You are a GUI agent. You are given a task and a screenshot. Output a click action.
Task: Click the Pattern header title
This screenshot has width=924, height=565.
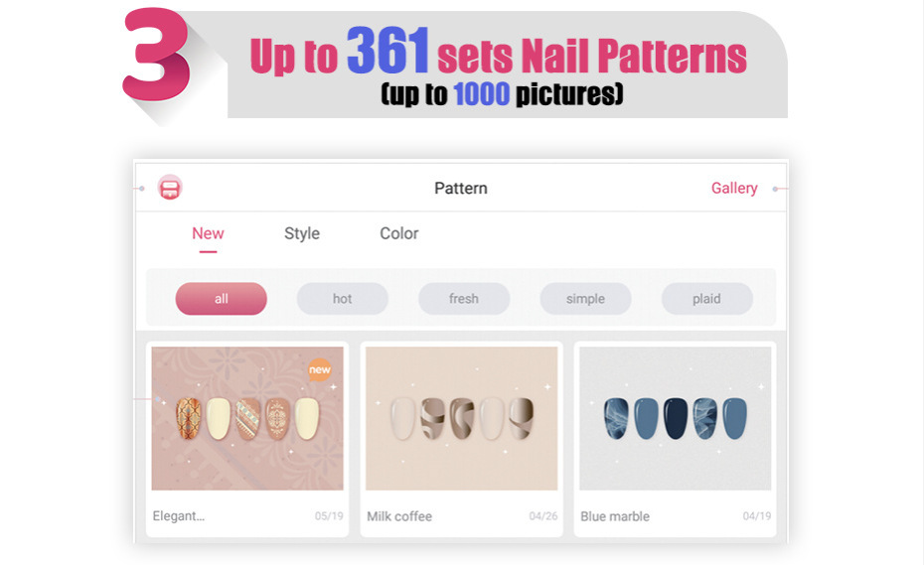461,188
